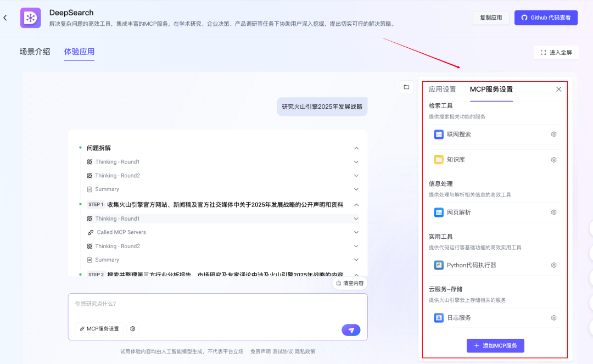Image resolution: width=593 pixels, height=364 pixels.
Task: Expand the Called MCP Servers row
Action: [x=356, y=232]
